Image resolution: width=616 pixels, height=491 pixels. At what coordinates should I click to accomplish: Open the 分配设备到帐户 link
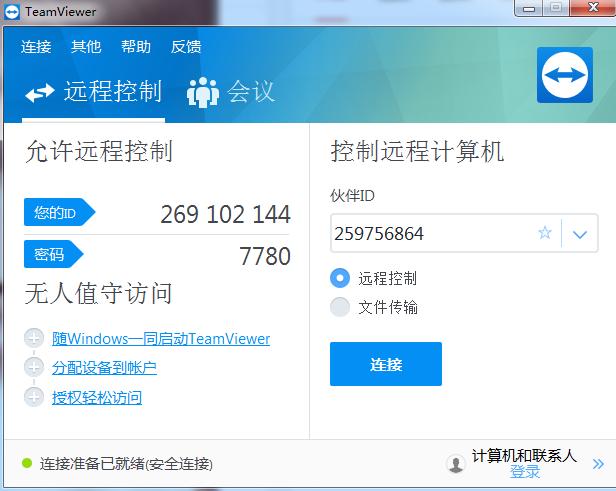[x=104, y=368]
